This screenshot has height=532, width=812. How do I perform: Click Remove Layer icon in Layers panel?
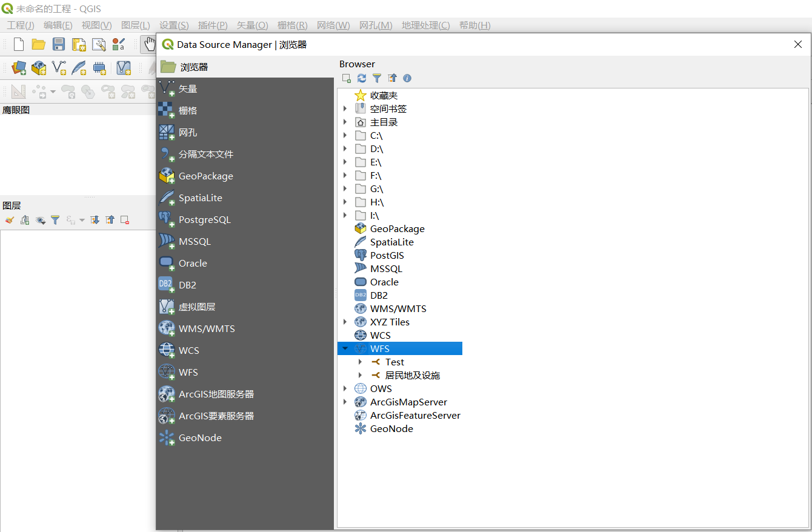coord(125,220)
